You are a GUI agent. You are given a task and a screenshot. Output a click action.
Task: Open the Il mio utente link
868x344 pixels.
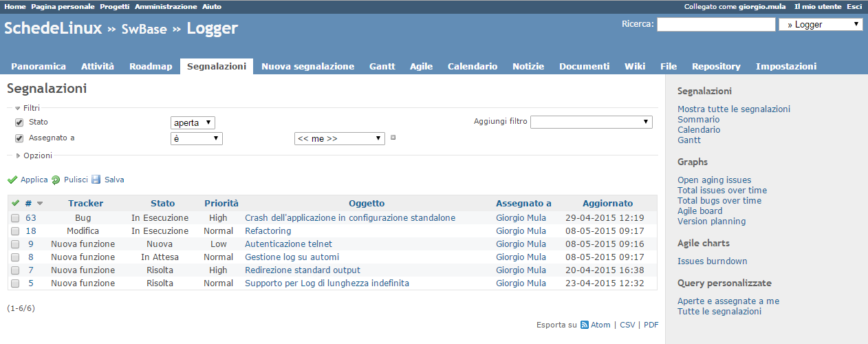click(818, 6)
